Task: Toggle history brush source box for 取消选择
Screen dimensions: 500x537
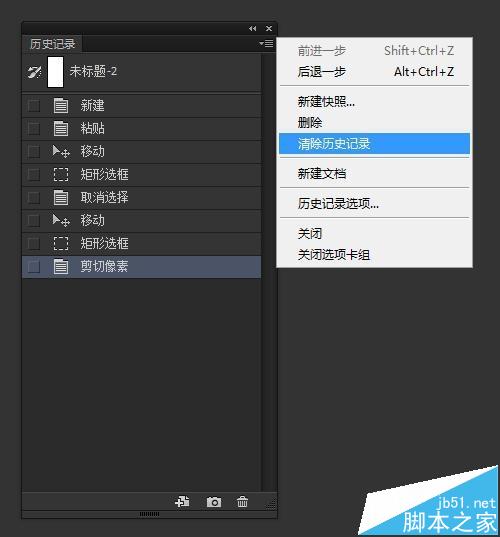Action: pyautogui.click(x=34, y=198)
